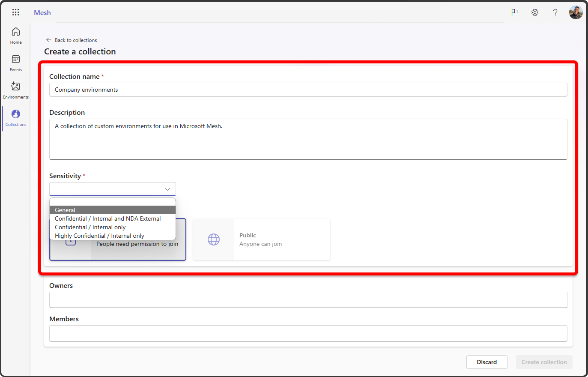Open the user profile avatar
Image resolution: width=588 pixels, height=377 pixels.
pyautogui.click(x=576, y=12)
